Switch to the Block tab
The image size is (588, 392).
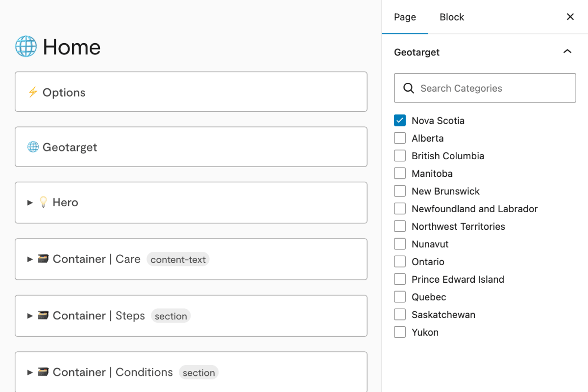[452, 17]
